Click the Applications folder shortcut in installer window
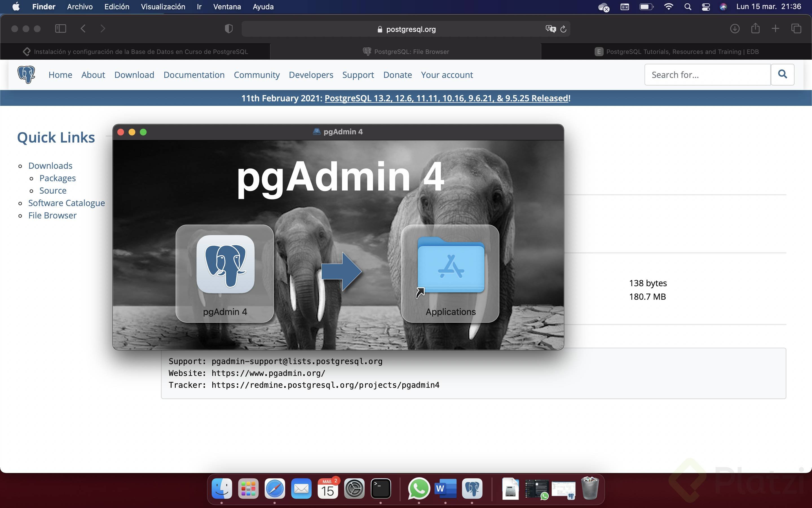812x508 pixels. [450, 265]
